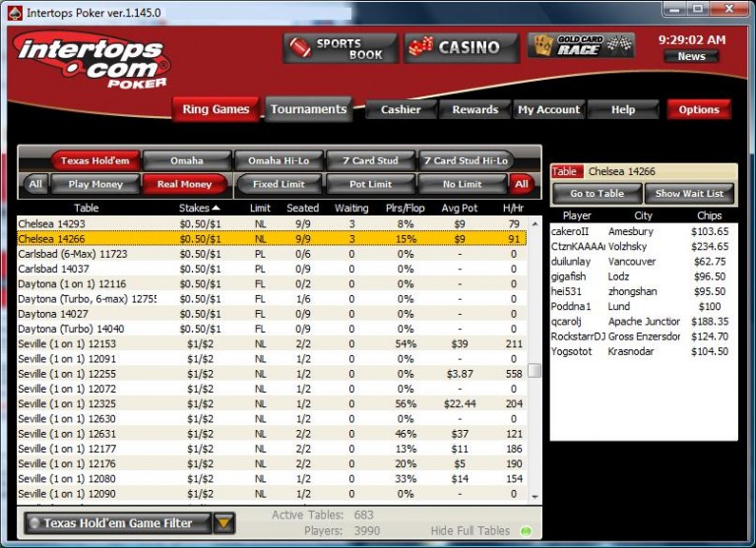
Task: Filter by Fixed Limit
Action: point(279,184)
